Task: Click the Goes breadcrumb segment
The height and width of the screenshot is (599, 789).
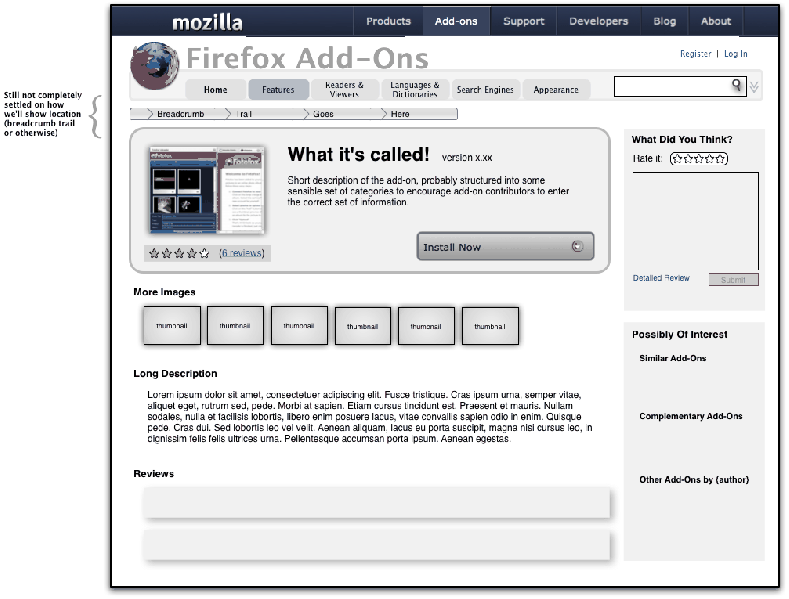Action: [323, 114]
